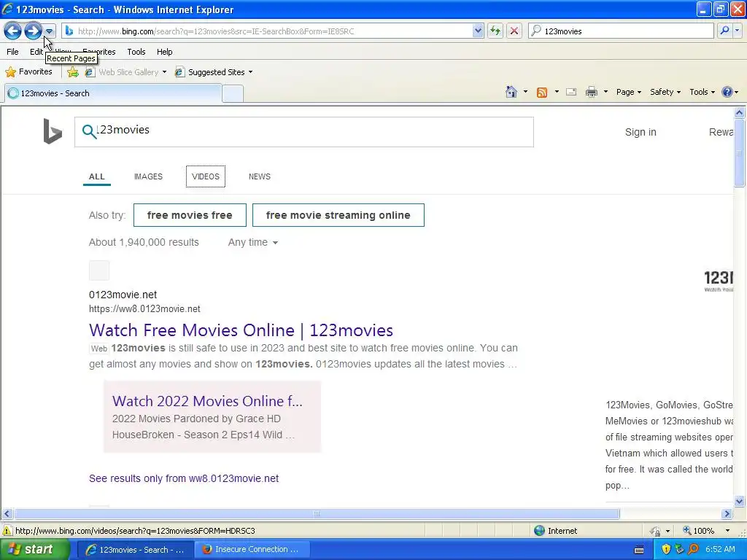Click the horizontal scrollbar right arrow
The width and height of the screenshot is (747, 560).
pyautogui.click(x=727, y=514)
